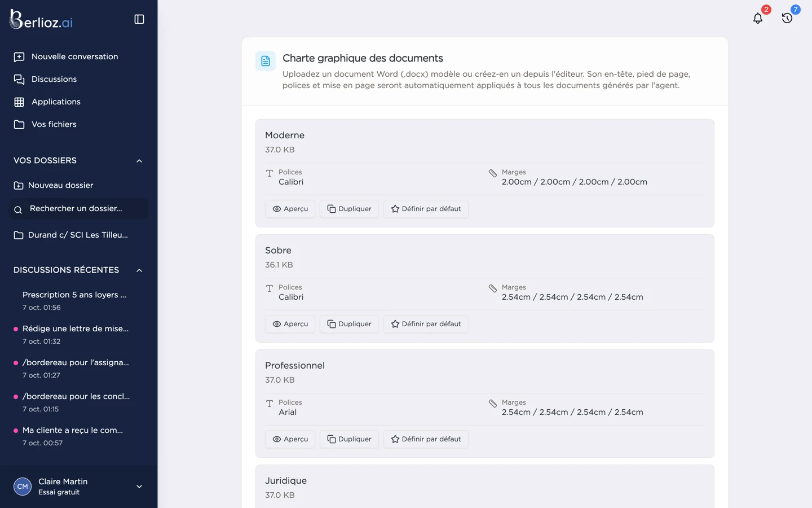The height and width of the screenshot is (508, 812).
Task: Click the document icon beside Charte graphique
Action: coord(266,61)
